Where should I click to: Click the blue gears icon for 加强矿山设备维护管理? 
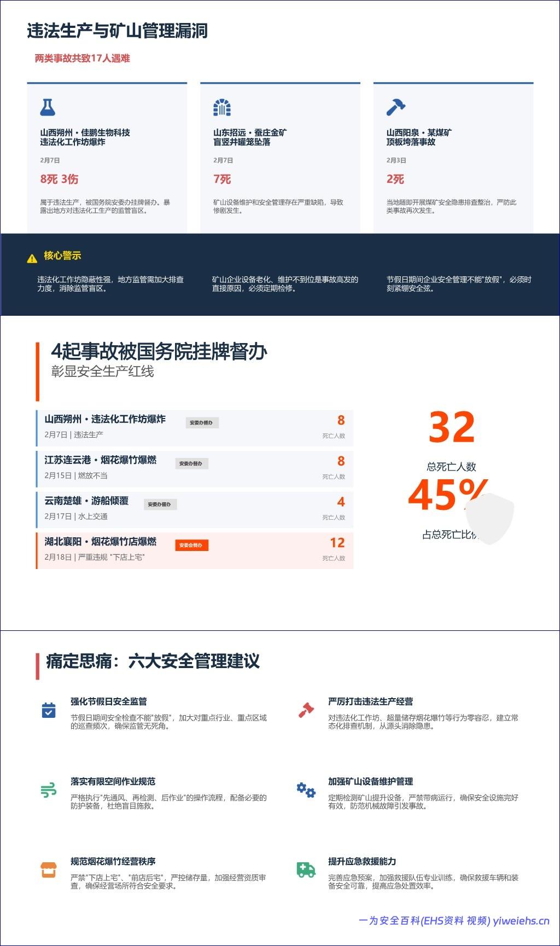click(x=306, y=790)
